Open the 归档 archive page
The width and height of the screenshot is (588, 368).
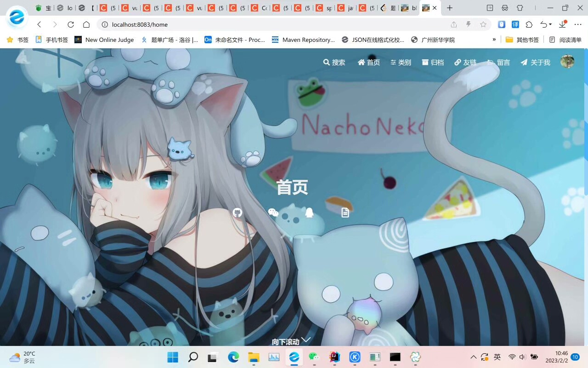pyautogui.click(x=433, y=62)
